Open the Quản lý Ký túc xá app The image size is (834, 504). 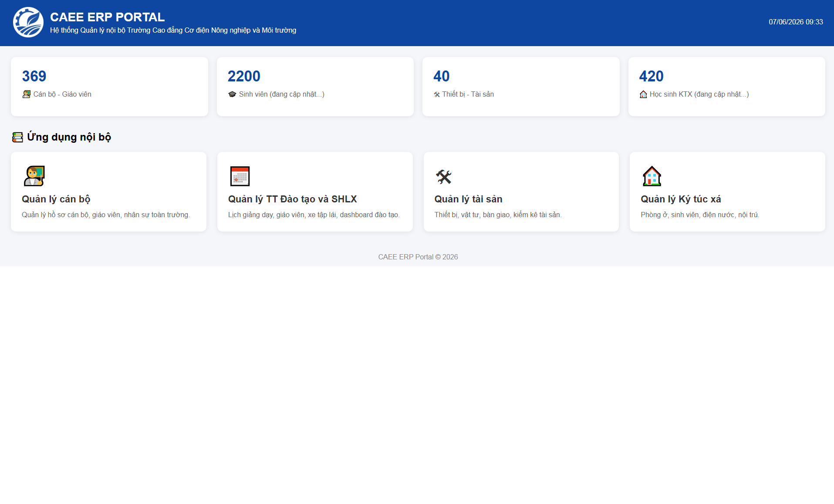click(727, 192)
